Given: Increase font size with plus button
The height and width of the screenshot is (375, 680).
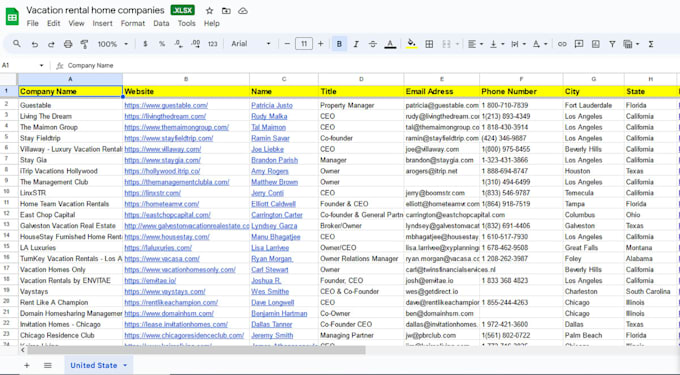Looking at the screenshot, I should pos(320,44).
